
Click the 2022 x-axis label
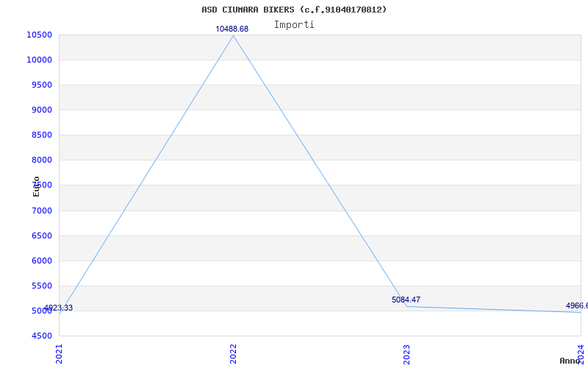[x=233, y=354]
